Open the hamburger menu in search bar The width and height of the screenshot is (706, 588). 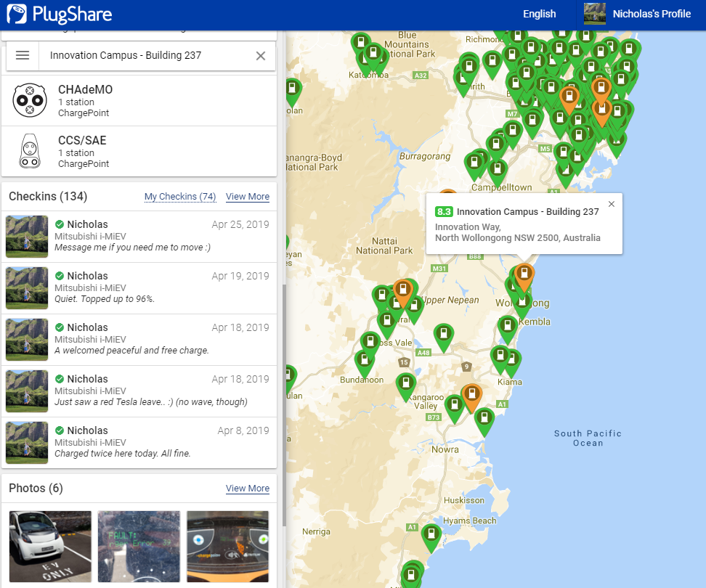23,55
